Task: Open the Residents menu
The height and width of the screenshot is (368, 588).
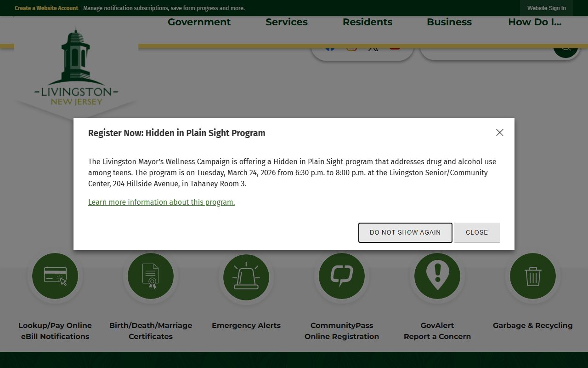Action: pos(367,22)
